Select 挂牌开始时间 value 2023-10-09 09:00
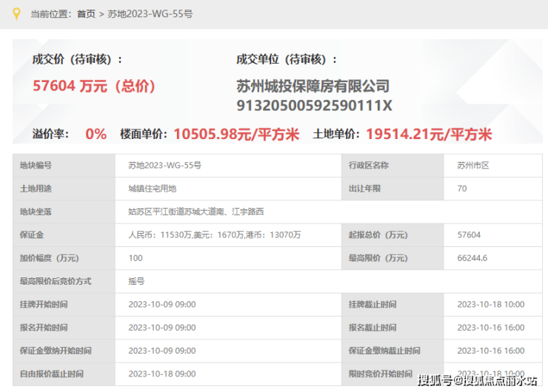This screenshot has height=392, width=548. coord(162,305)
